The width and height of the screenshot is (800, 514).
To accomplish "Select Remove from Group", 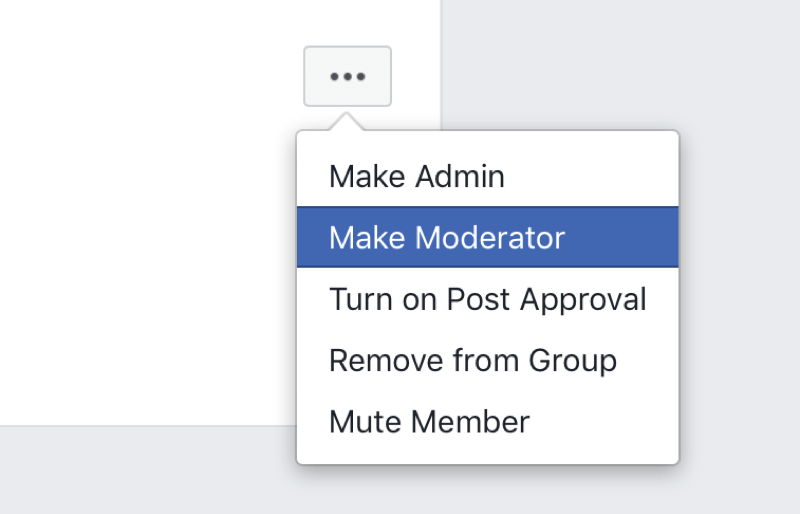I will (x=488, y=360).
